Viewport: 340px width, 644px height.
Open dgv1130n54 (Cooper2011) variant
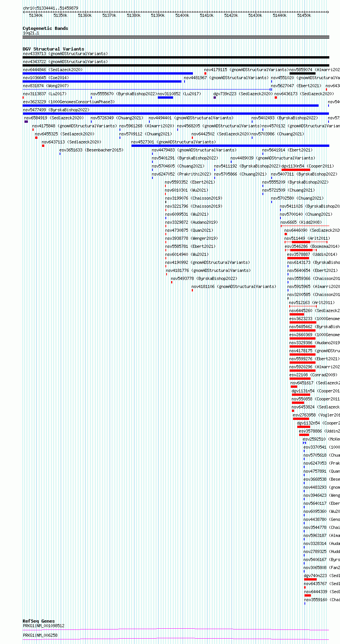pyautogui.click(x=308, y=166)
